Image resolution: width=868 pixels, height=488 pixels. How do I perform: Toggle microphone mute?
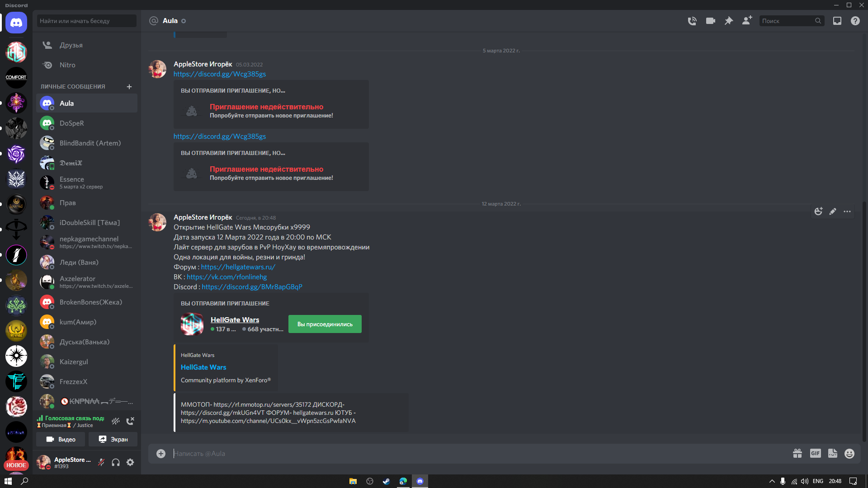tap(101, 462)
